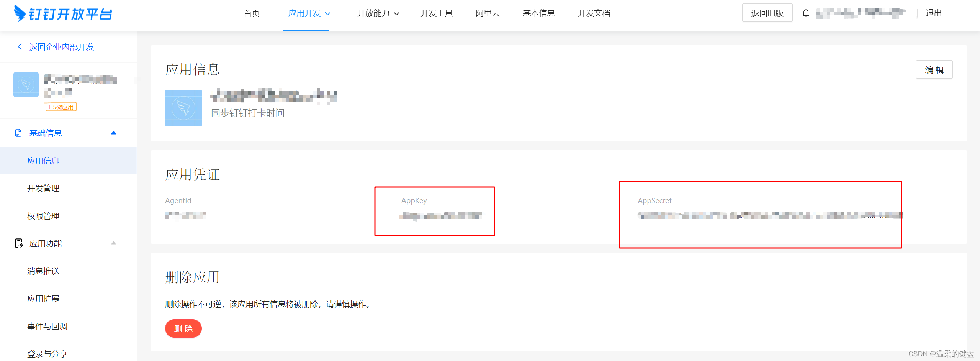The image size is (980, 361).
Task: Click the 返回旧版 button
Action: click(x=767, y=13)
